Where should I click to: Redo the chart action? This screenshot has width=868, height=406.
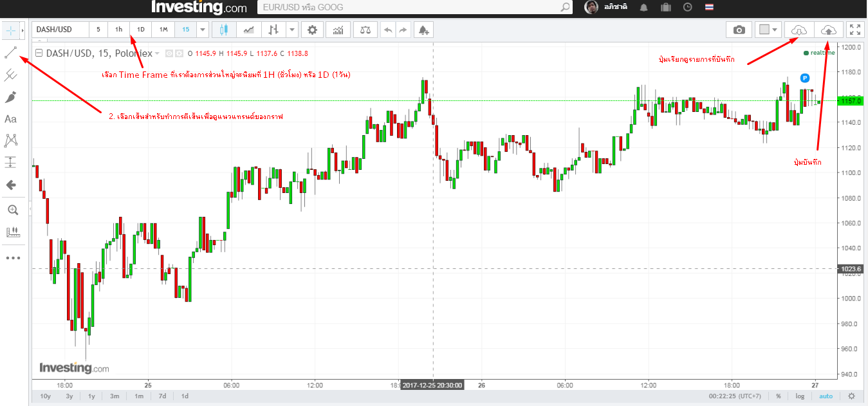click(403, 30)
